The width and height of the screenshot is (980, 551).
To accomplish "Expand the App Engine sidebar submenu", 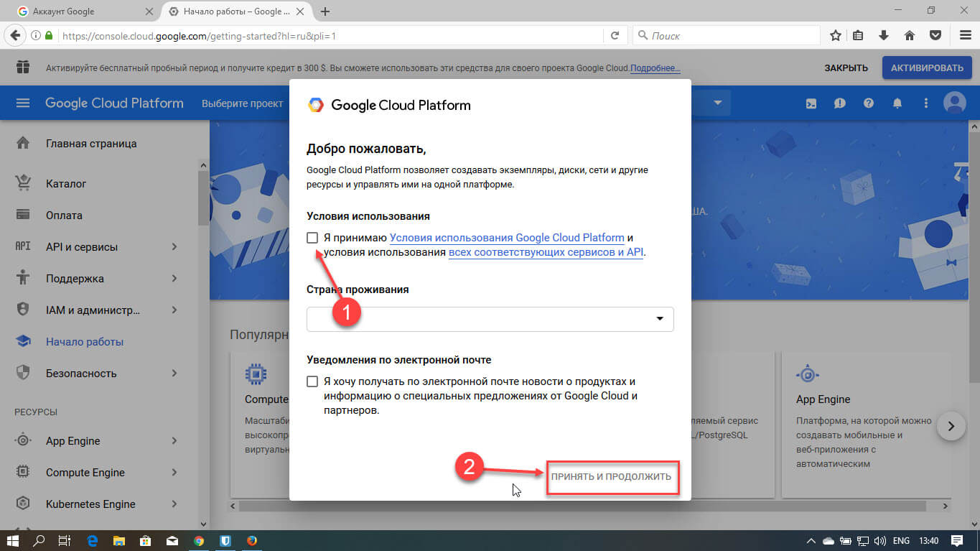I will [x=174, y=441].
